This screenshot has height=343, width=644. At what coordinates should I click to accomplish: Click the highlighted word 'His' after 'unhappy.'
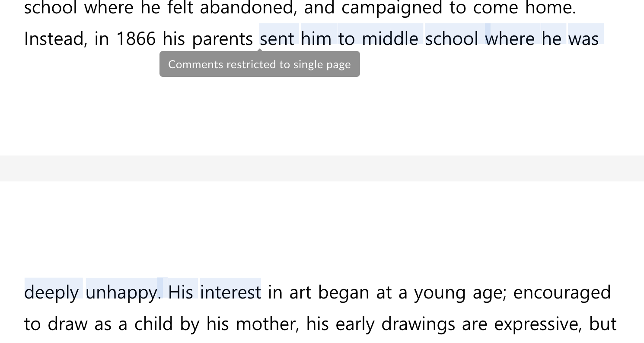180,292
